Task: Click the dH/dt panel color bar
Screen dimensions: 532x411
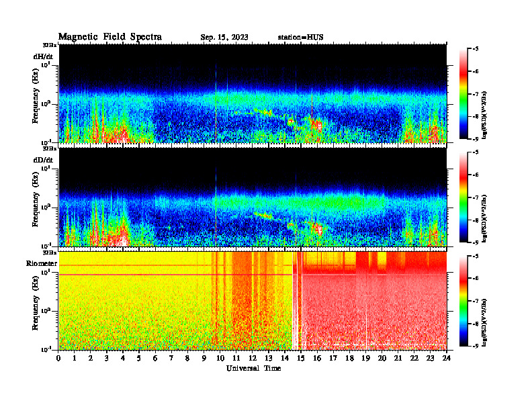Action: pyautogui.click(x=463, y=94)
